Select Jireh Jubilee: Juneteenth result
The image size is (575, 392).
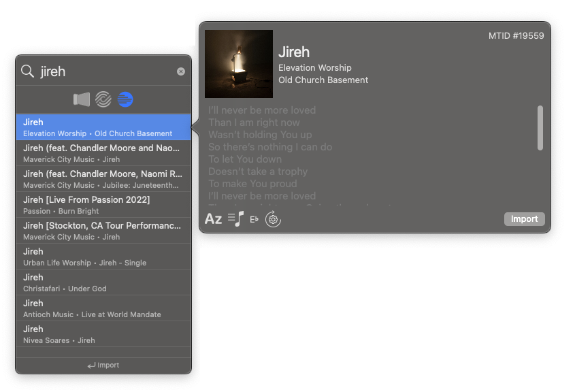point(103,179)
